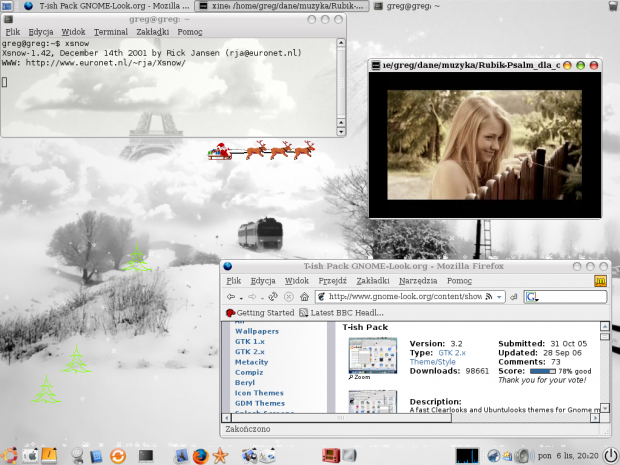Click the 78% good score bar
The height and width of the screenshot is (465, 620).
tap(542, 371)
